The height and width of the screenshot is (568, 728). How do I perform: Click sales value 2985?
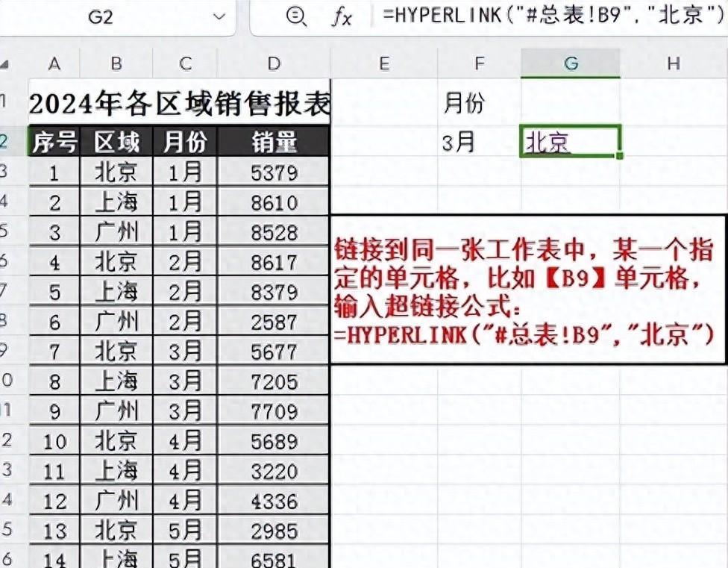[274, 531]
